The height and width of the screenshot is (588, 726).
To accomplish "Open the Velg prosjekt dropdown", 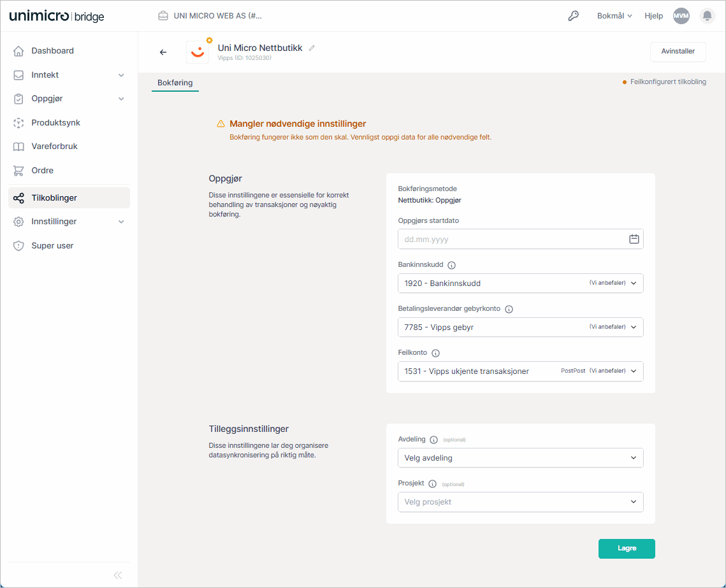I will click(x=520, y=502).
